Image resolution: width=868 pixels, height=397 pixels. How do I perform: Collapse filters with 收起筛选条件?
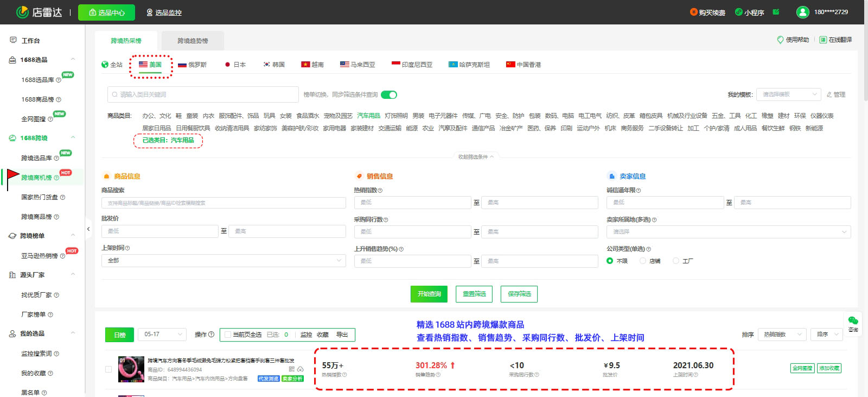pos(476,157)
